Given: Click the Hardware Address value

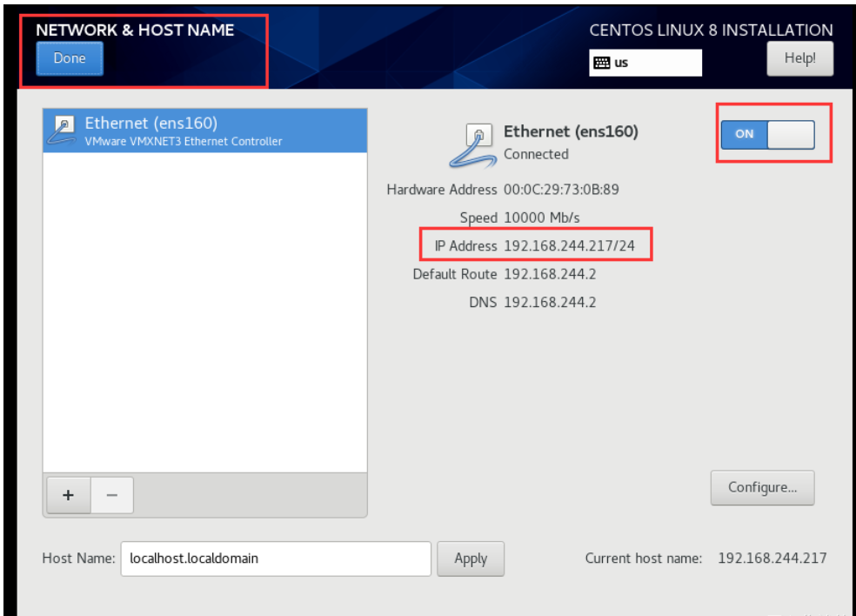Looking at the screenshot, I should click(561, 190).
